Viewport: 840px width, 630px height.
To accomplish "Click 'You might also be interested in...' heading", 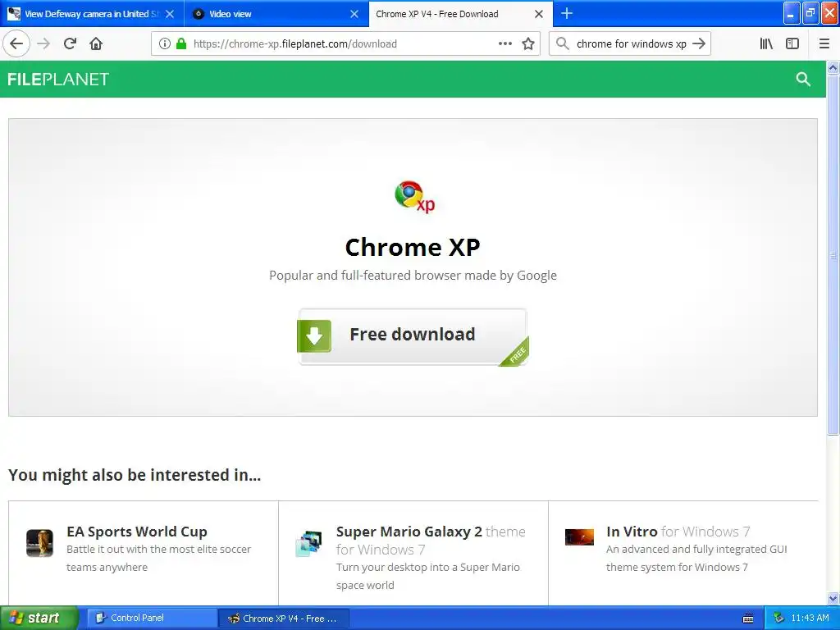I will pyautogui.click(x=135, y=475).
